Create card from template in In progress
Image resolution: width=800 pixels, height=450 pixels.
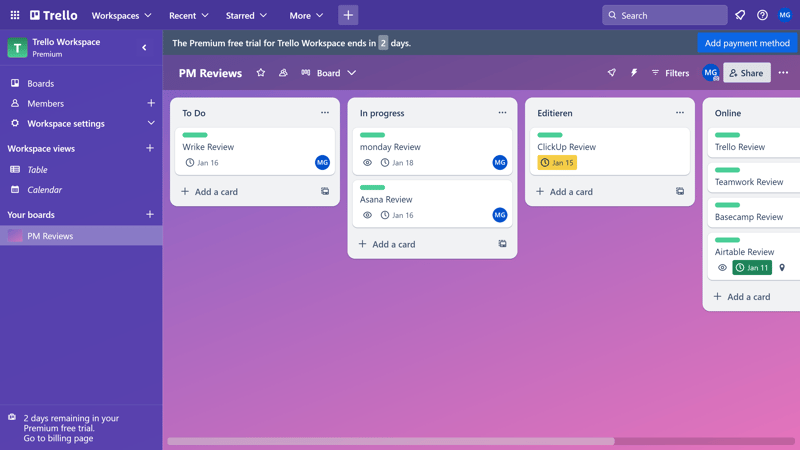click(x=503, y=244)
